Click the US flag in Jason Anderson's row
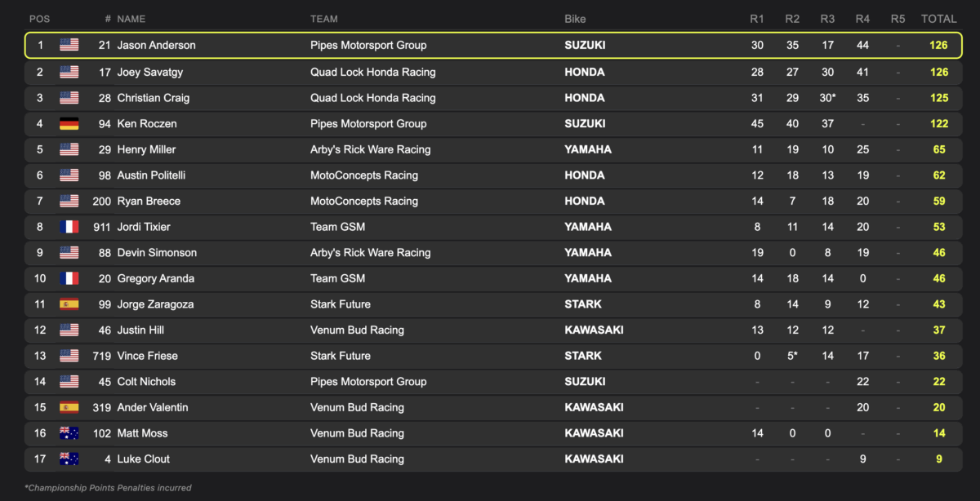Image resolution: width=980 pixels, height=501 pixels. [69, 46]
